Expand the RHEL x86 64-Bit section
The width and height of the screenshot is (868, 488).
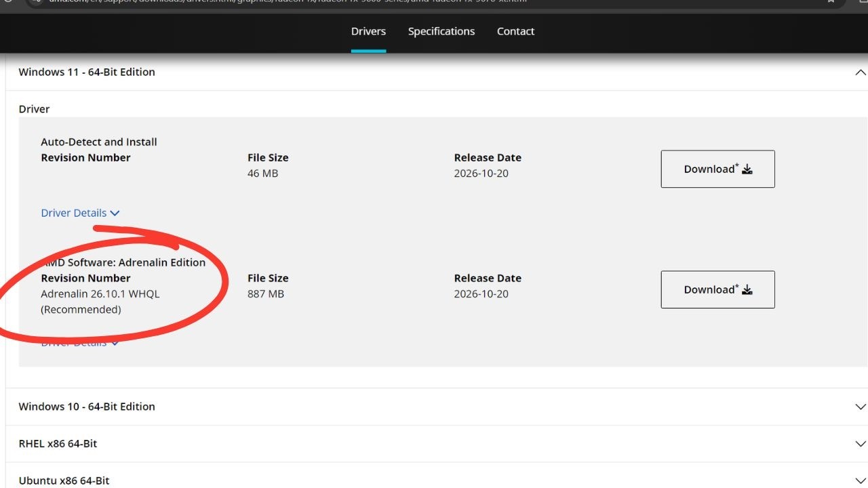(x=861, y=444)
